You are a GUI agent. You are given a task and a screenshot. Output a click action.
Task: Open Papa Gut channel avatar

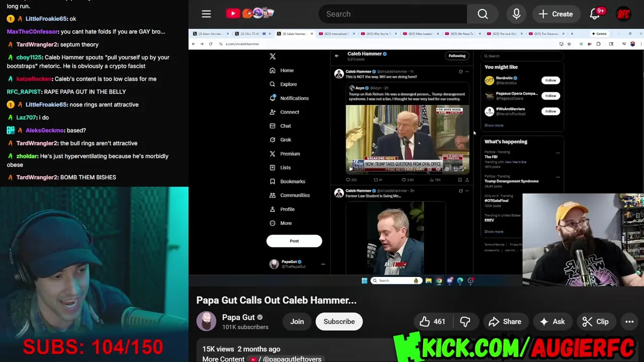pyautogui.click(x=206, y=321)
